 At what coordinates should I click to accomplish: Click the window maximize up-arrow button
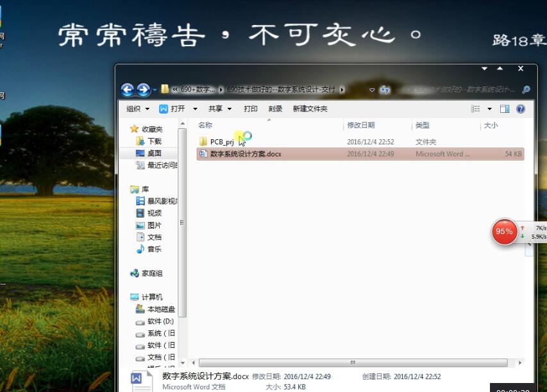pyautogui.click(x=500, y=69)
